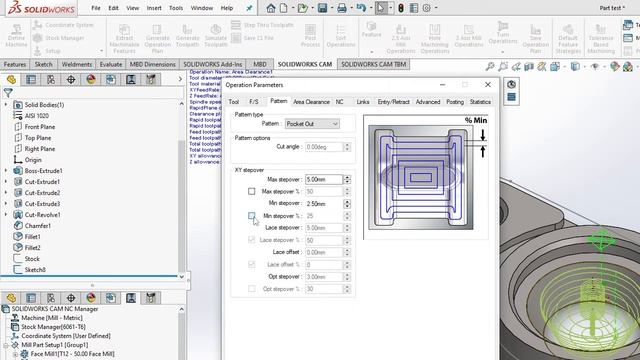This screenshot has width=640, height=360.
Task: Click the Post Process ribbon button
Action: click(x=310, y=36)
